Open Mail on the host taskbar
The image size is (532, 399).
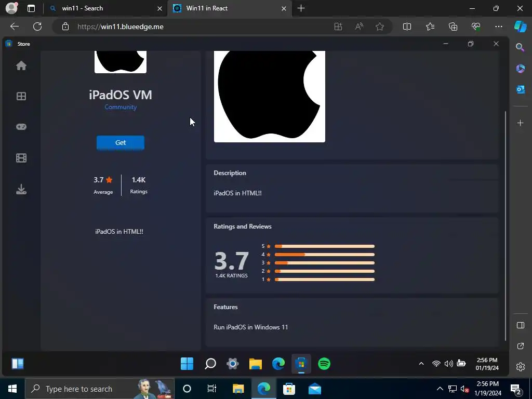[314, 389]
